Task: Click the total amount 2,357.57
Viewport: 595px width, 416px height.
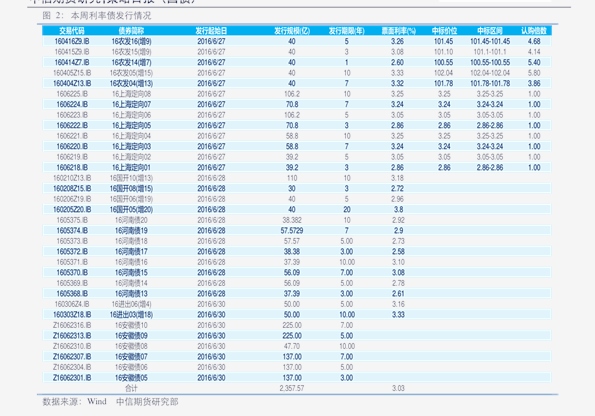Action: click(x=292, y=388)
